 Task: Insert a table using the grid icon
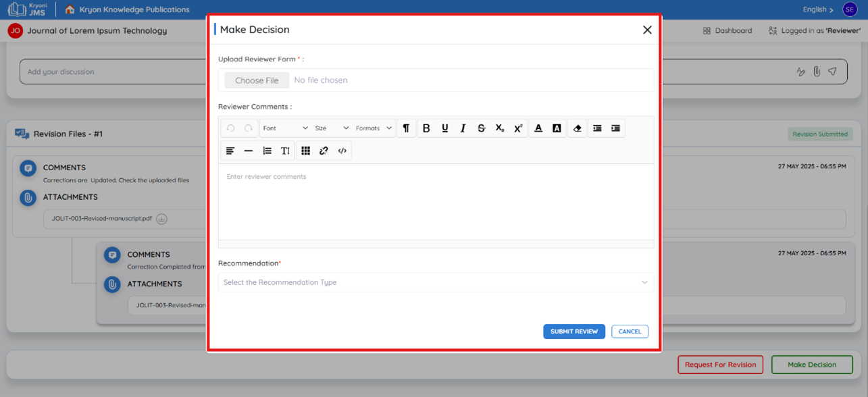305,151
